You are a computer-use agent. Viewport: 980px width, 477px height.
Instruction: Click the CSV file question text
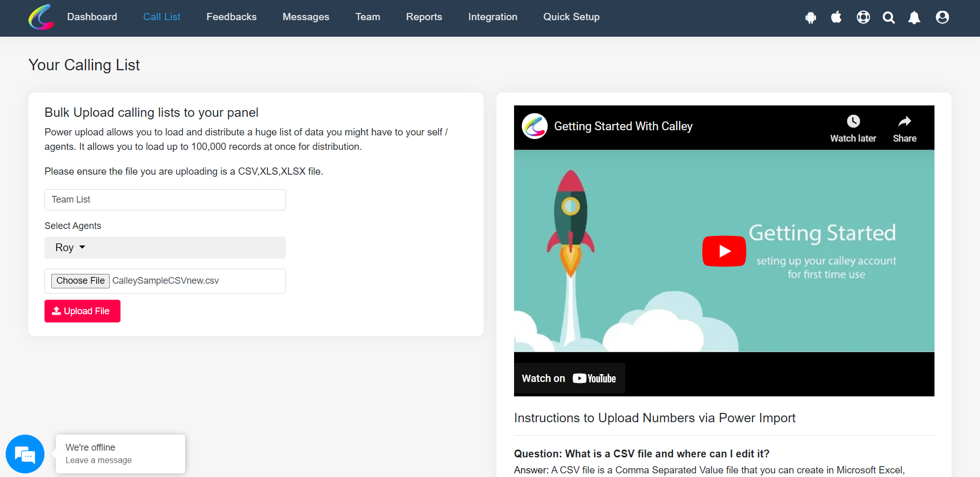click(642, 454)
